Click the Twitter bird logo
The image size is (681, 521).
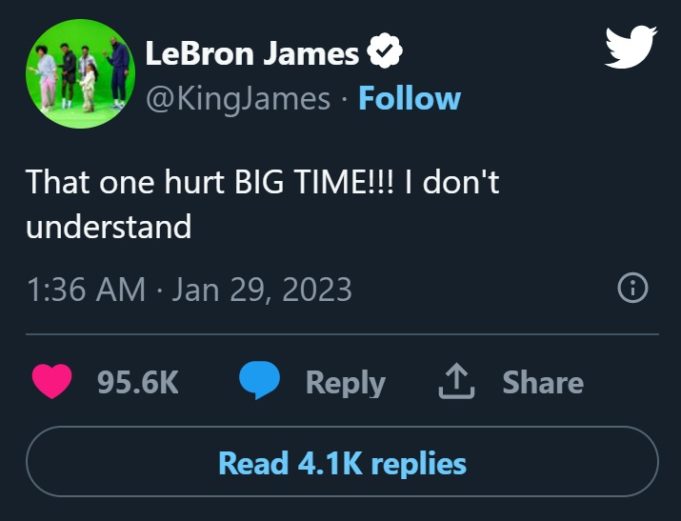(630, 47)
